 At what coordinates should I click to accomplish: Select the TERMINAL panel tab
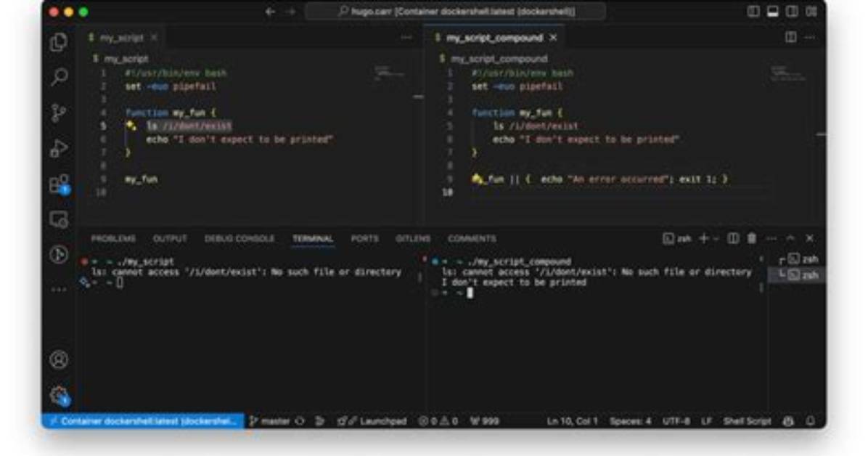[313, 238]
